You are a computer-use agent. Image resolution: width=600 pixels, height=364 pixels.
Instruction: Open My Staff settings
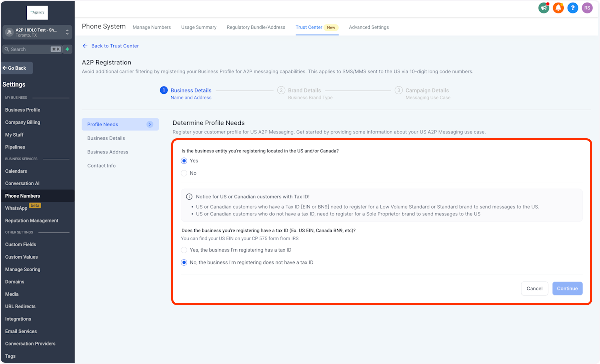(14, 135)
